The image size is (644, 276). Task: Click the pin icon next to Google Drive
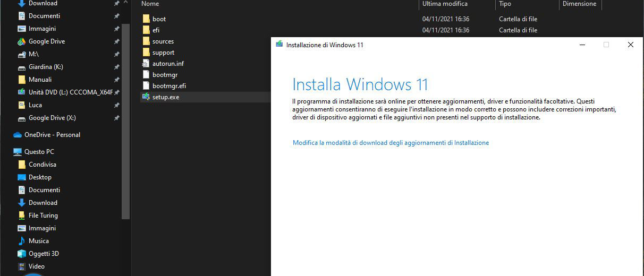(116, 41)
